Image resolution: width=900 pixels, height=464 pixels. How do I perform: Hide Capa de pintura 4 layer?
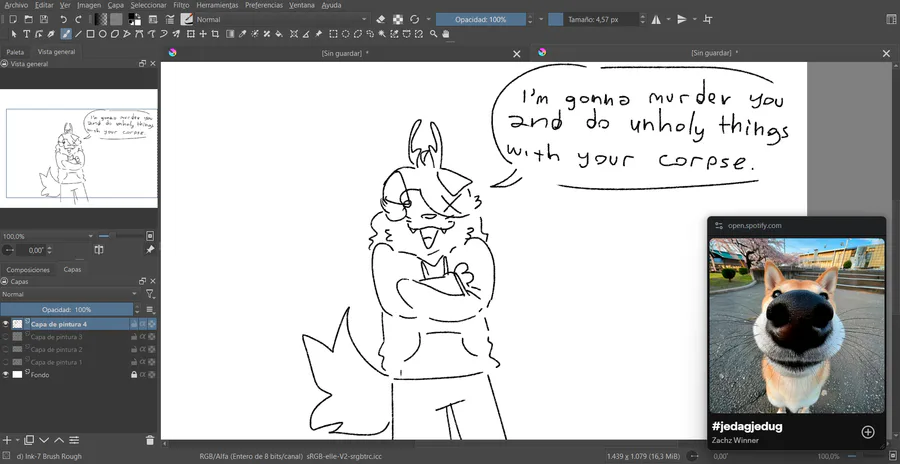coord(5,324)
